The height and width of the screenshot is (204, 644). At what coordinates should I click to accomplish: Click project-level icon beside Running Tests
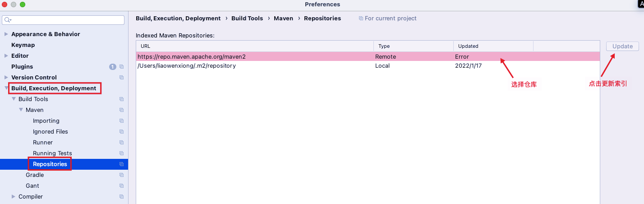(121, 153)
